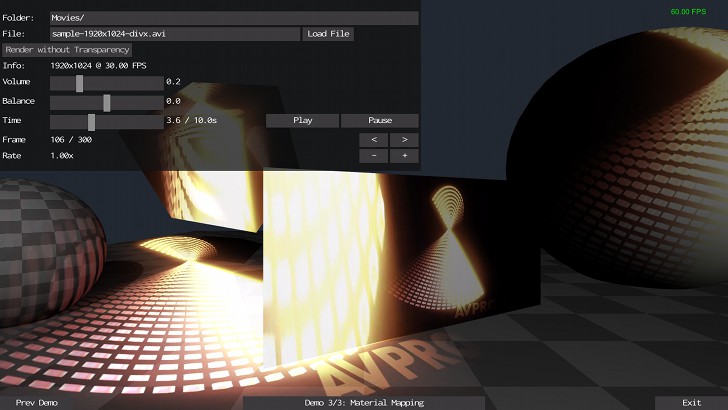Click the Prev Demo button
The width and height of the screenshot is (728, 410).
[x=37, y=403]
